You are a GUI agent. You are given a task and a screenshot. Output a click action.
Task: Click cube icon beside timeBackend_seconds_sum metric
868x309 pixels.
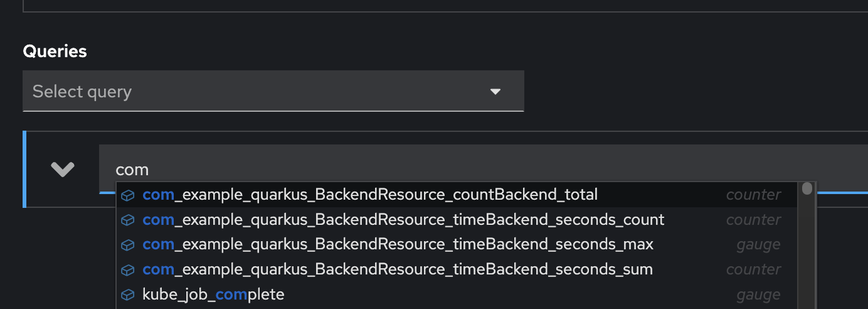coord(128,270)
